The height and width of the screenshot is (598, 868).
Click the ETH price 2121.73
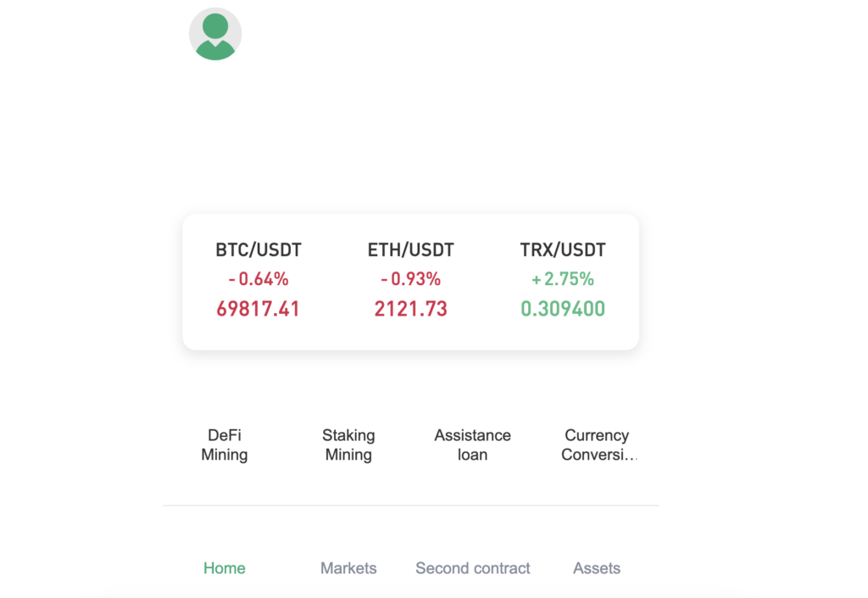point(410,308)
